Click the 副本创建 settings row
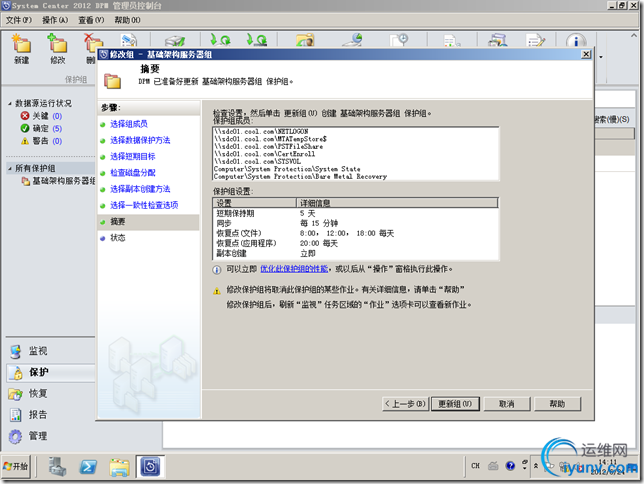Image resolution: width=644 pixels, height=484 pixels. coord(356,254)
